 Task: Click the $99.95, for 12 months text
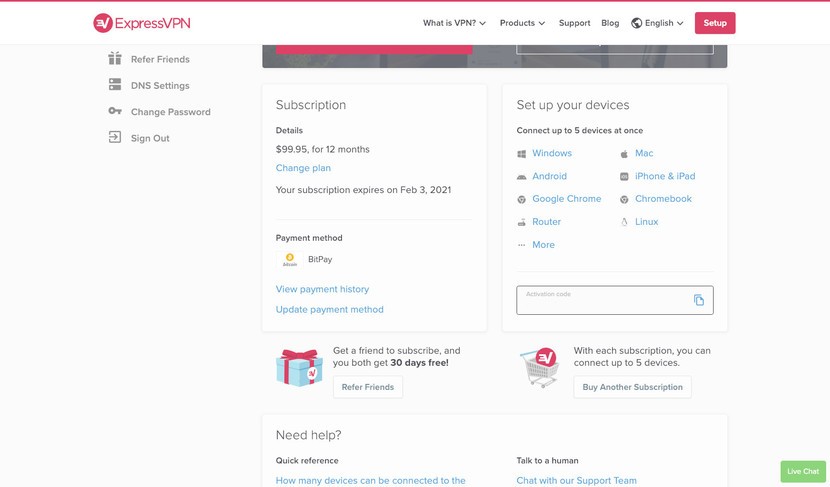point(322,149)
